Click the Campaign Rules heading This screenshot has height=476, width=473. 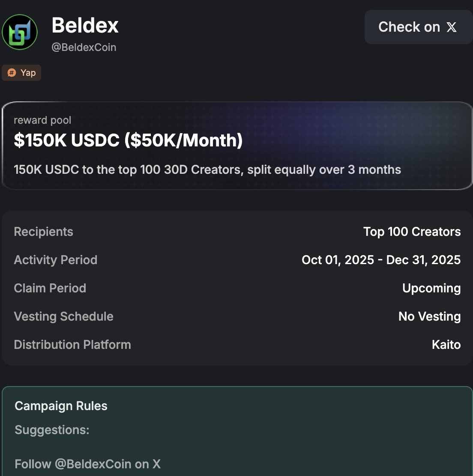tap(61, 406)
